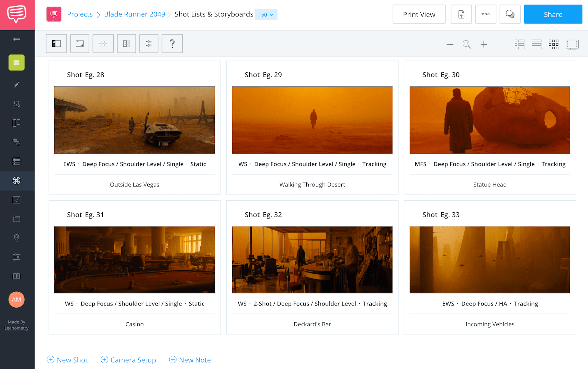The height and width of the screenshot is (369, 588).
Task: Open the calendar icon in sidebar
Action: tap(16, 200)
